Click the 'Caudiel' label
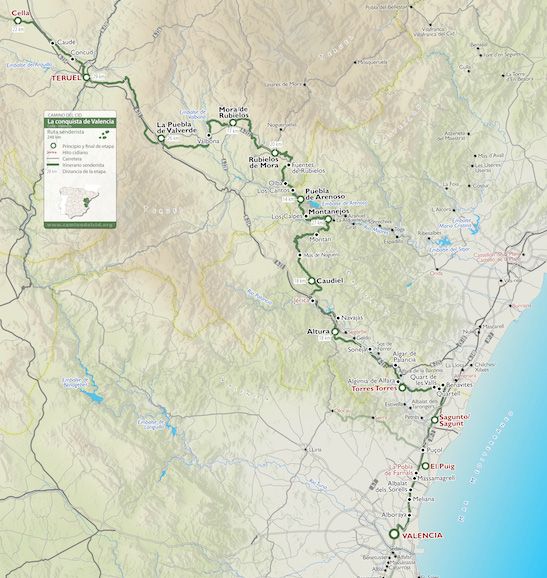 pyautogui.click(x=330, y=281)
